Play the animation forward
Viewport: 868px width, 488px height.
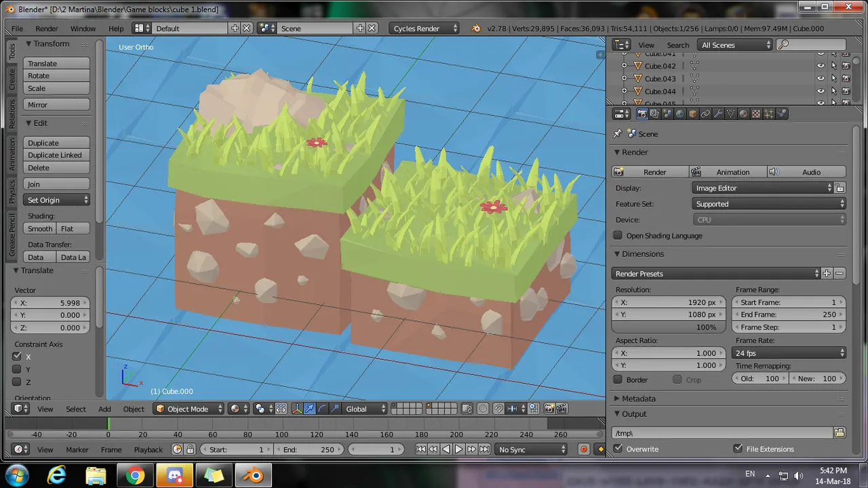click(x=458, y=449)
